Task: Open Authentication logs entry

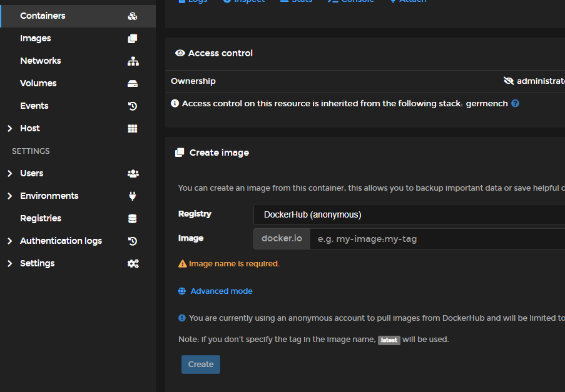Action: click(x=61, y=241)
